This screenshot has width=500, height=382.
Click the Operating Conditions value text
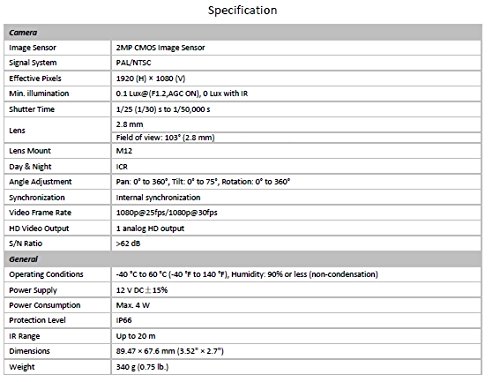[247, 274]
